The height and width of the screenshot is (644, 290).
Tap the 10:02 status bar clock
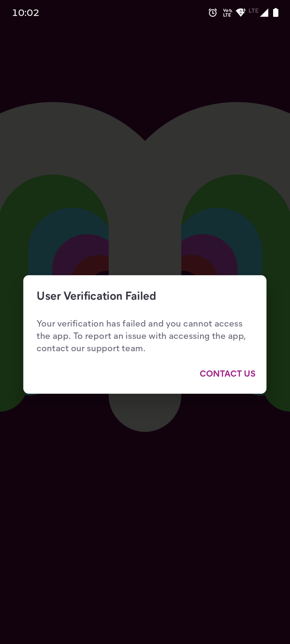tap(26, 13)
